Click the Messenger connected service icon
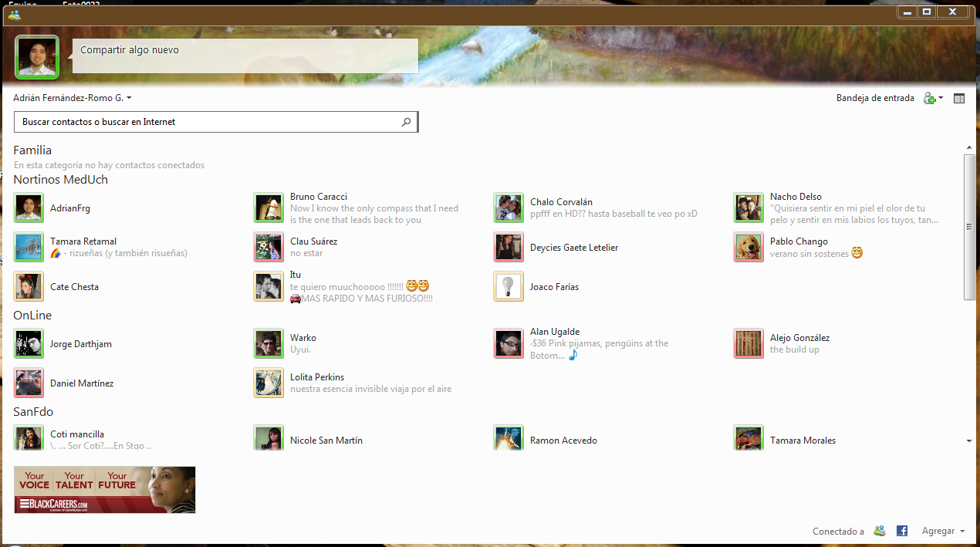The height and width of the screenshot is (547, 980). 880,532
